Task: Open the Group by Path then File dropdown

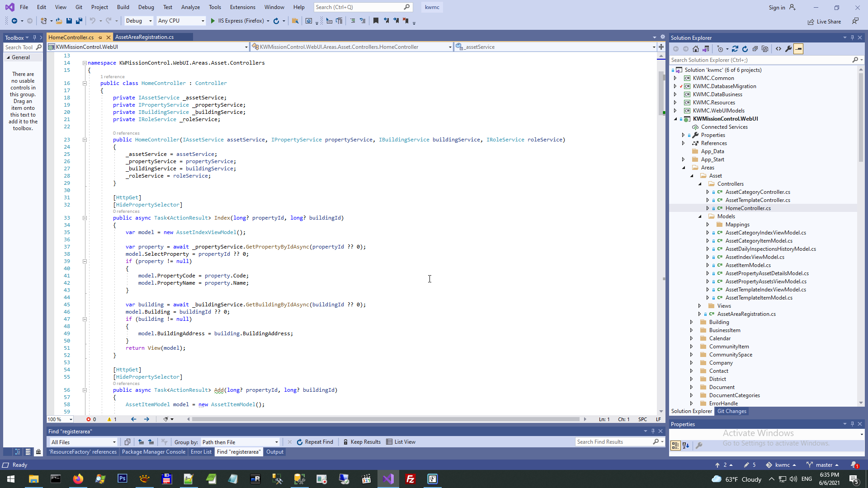Action: (x=240, y=442)
